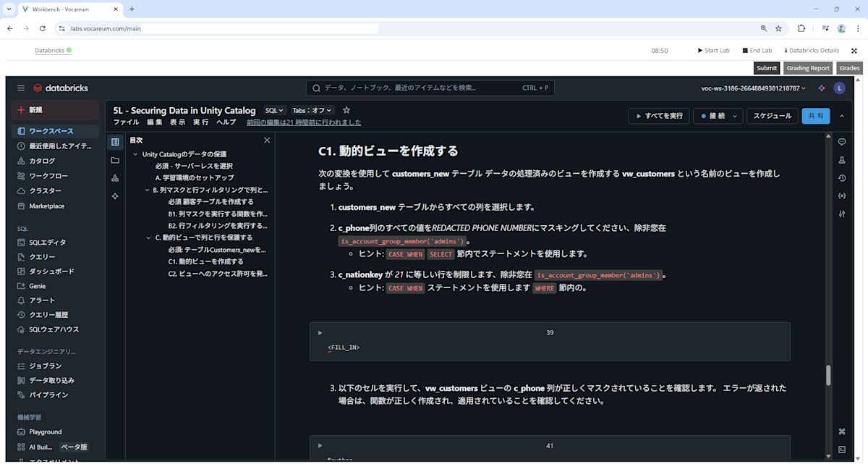Run cell 41 with its play arrow

320,446
